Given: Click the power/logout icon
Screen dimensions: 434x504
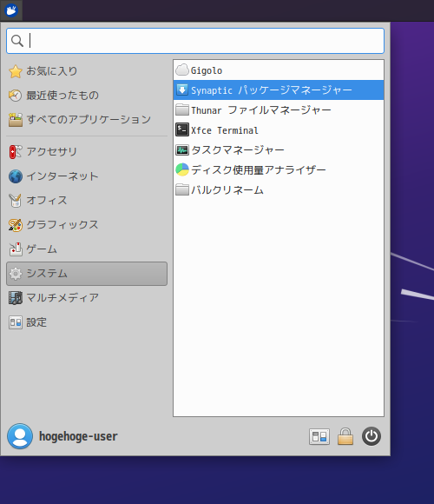Looking at the screenshot, I should pos(372,436).
